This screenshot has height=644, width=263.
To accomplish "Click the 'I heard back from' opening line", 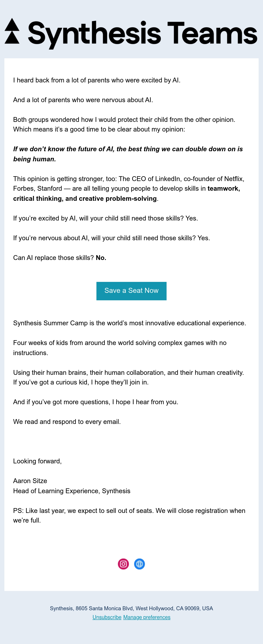I will point(97,80).
